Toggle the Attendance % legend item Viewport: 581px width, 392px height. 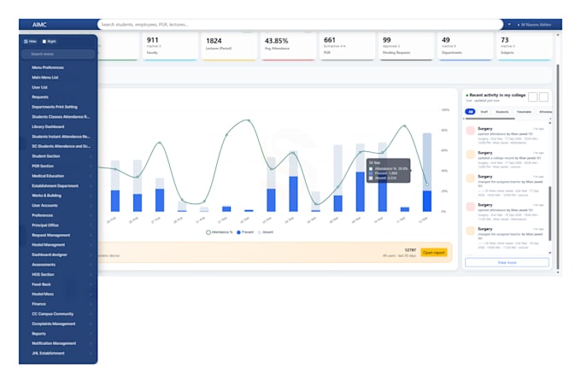click(220, 232)
